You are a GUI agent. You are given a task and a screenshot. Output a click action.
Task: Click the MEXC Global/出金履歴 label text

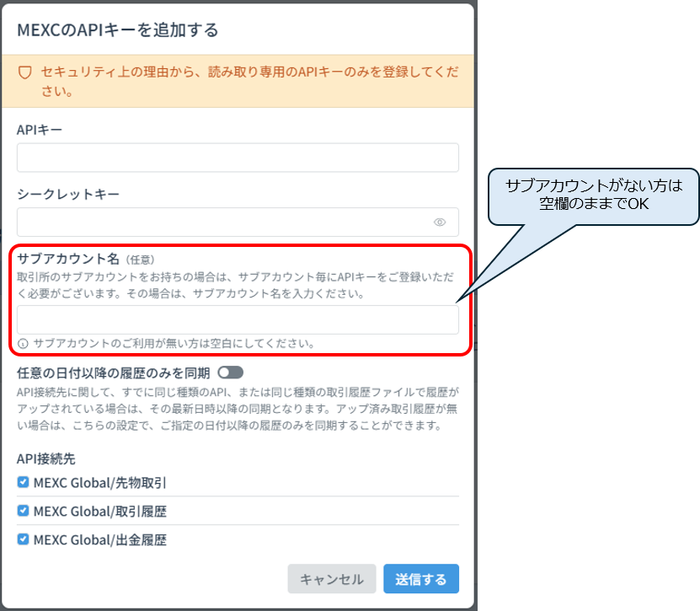click(x=100, y=540)
